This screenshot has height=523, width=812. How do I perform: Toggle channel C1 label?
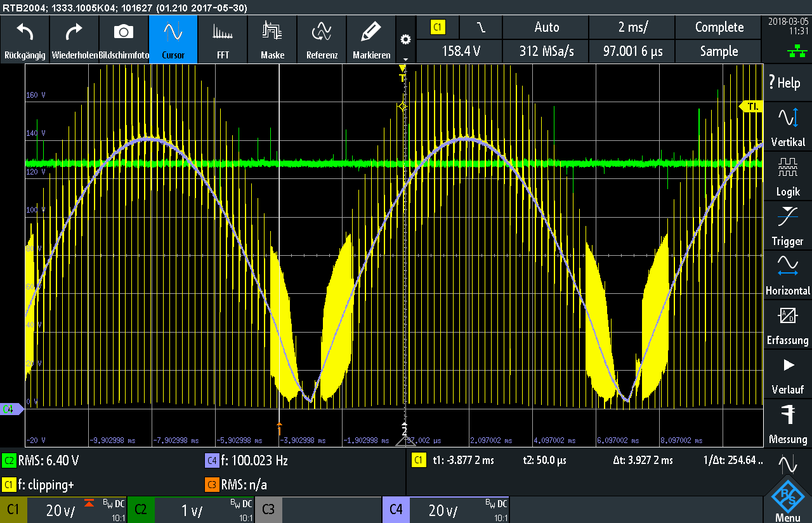tap(13, 509)
